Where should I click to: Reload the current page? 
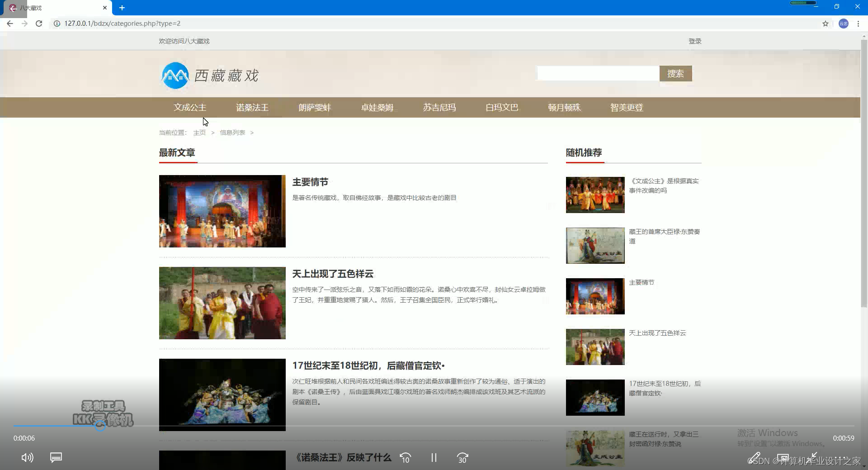click(39, 24)
